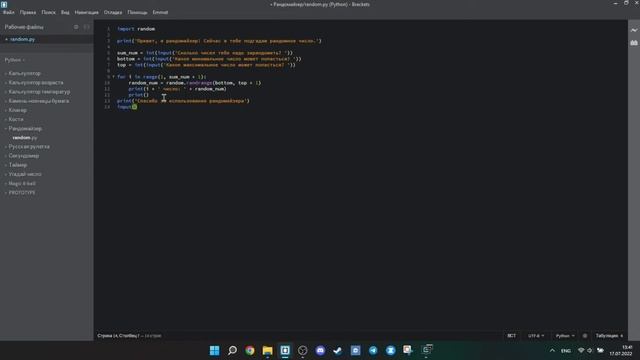Launch Google Chrome from taskbar
Viewport: 640px width, 360px height.
(250, 350)
